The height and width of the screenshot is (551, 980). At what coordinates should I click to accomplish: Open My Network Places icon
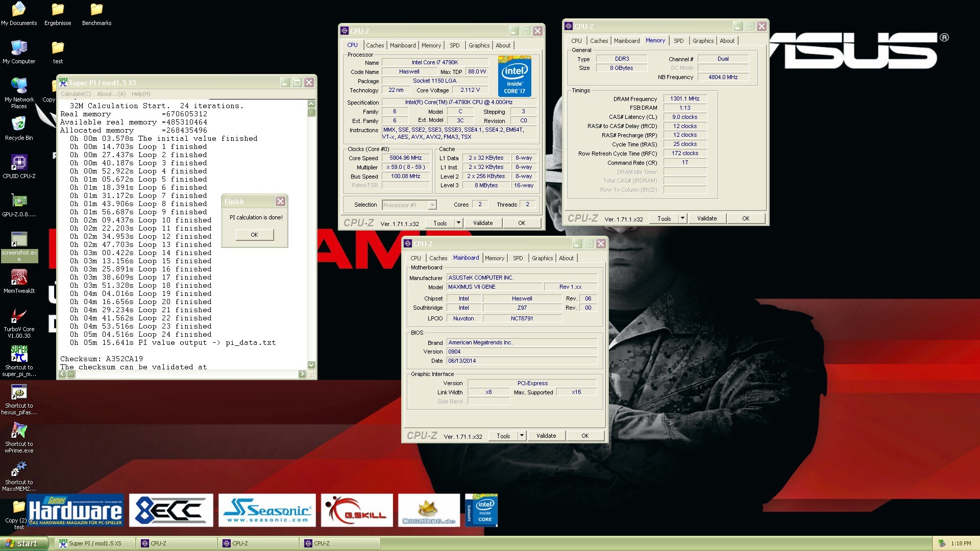pyautogui.click(x=19, y=94)
